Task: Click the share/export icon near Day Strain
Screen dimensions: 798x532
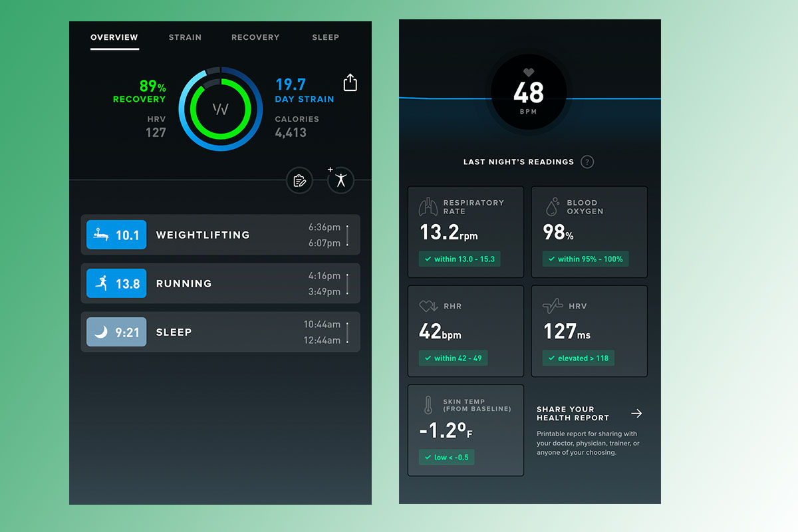Action: (x=350, y=82)
